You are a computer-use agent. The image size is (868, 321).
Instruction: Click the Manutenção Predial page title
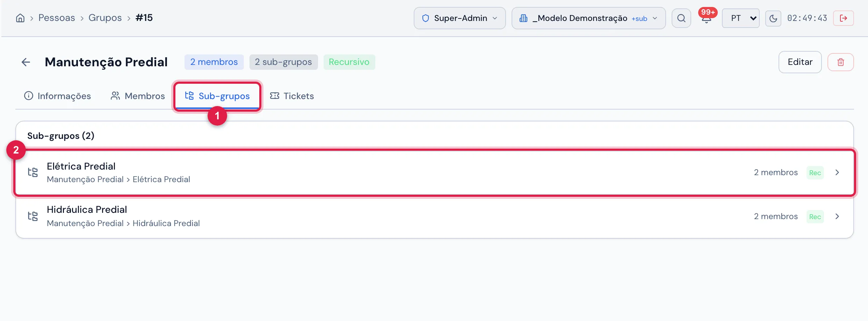click(x=106, y=62)
